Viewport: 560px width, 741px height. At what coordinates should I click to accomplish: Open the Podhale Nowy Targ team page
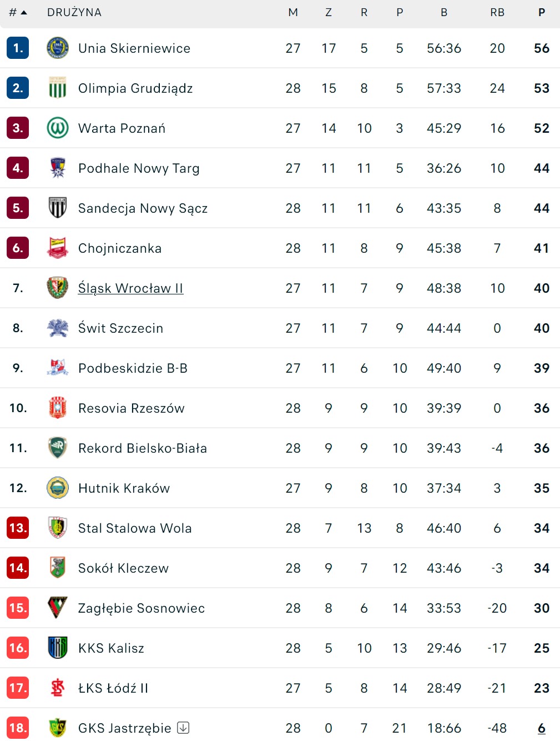pos(139,168)
